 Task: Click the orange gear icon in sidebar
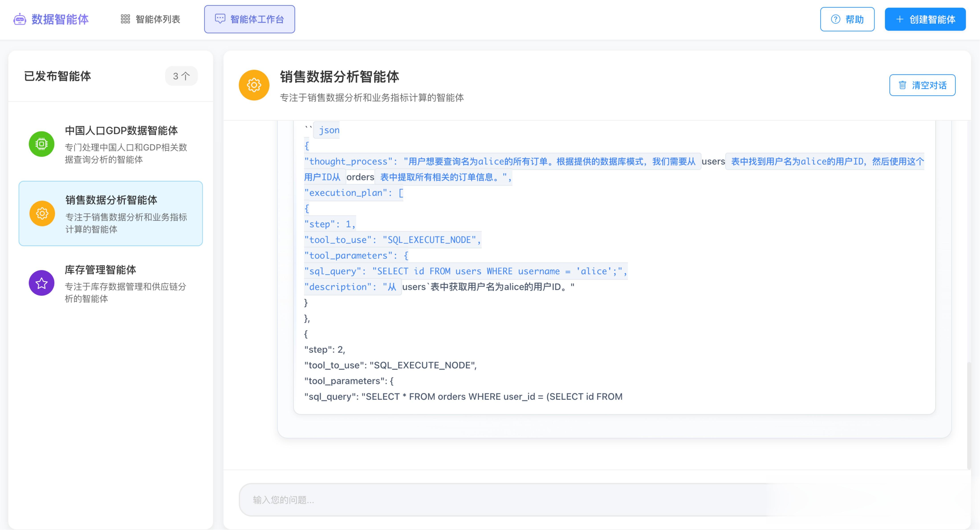pyautogui.click(x=42, y=213)
